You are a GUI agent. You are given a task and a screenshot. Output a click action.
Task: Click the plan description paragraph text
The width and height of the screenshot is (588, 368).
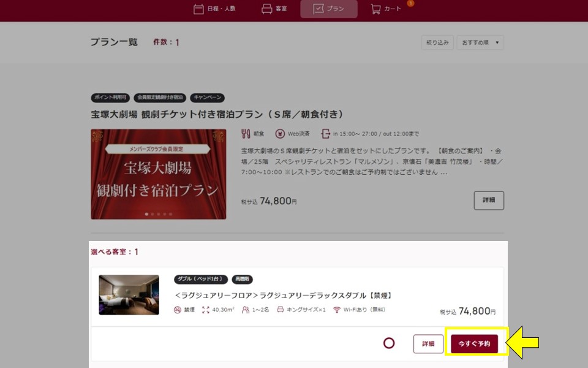click(371, 161)
